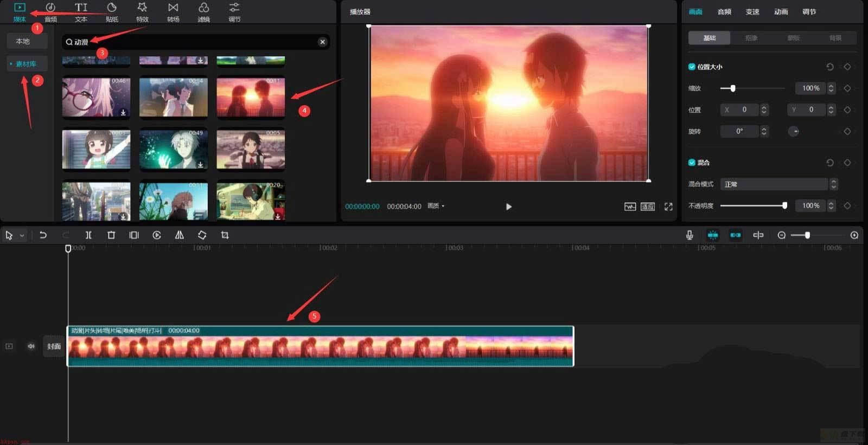The height and width of the screenshot is (445, 868).
Task: Select the 背景 background sub-tab
Action: 835,38
